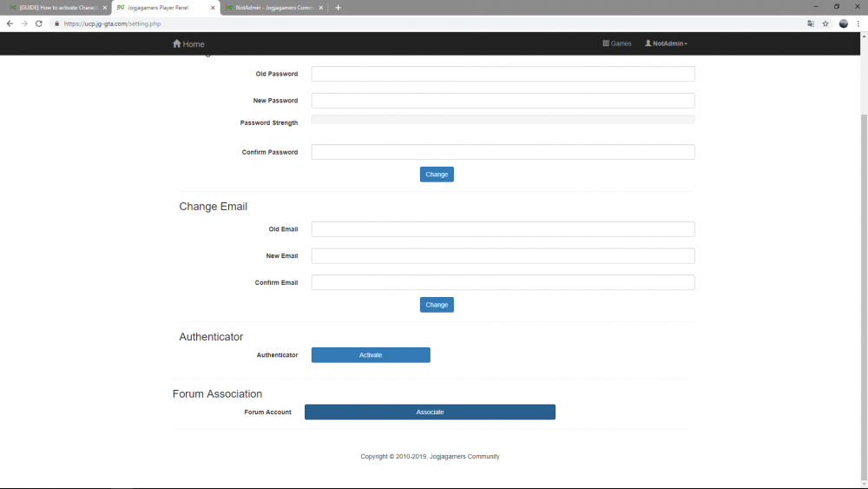Go back with the browser back arrow

(10, 23)
